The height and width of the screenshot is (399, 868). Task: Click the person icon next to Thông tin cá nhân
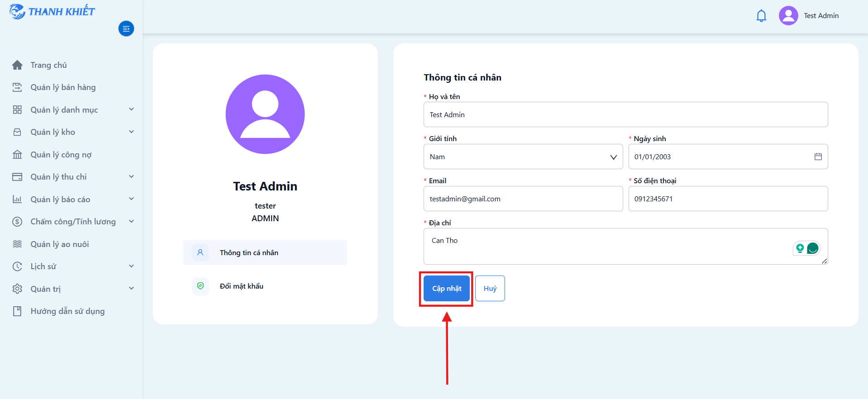(x=200, y=252)
